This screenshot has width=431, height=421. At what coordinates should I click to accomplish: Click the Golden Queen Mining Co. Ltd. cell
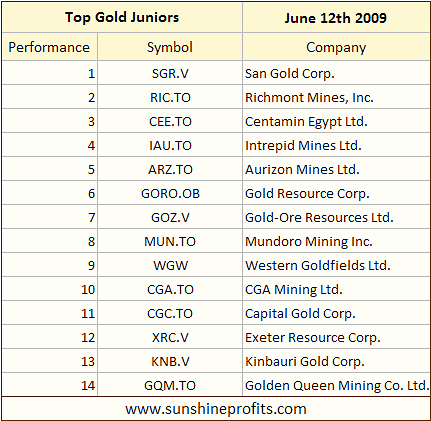(336, 385)
